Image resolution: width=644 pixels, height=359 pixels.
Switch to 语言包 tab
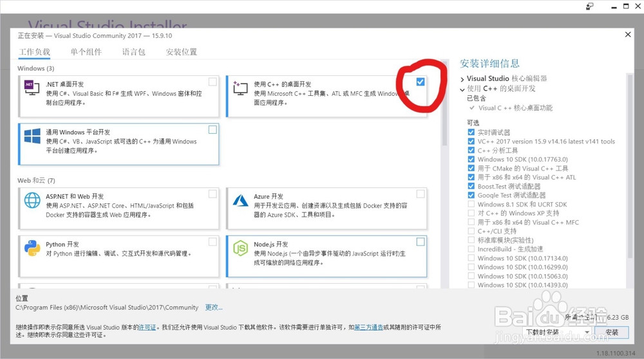pyautogui.click(x=133, y=52)
